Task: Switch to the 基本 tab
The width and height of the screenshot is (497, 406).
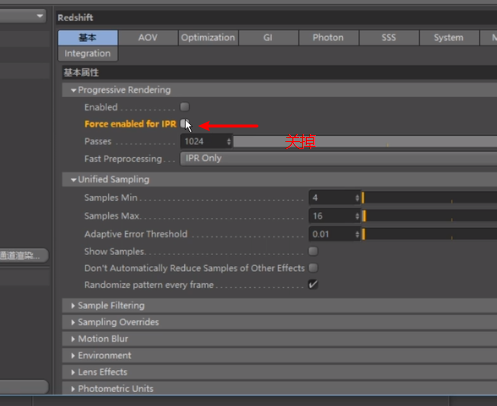Action: (88, 38)
